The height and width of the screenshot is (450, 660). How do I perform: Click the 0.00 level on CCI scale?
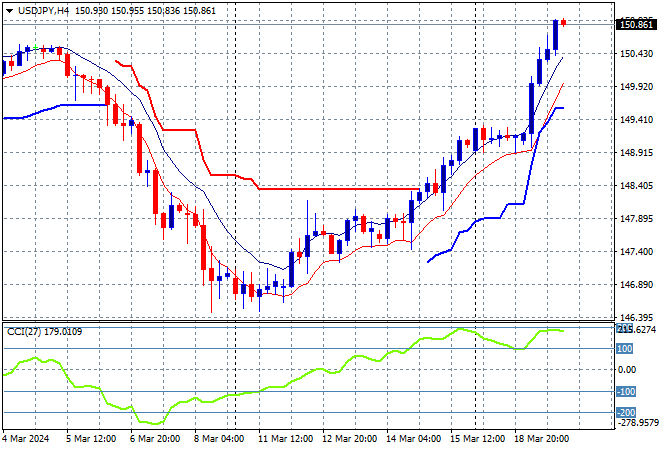pyautogui.click(x=626, y=370)
